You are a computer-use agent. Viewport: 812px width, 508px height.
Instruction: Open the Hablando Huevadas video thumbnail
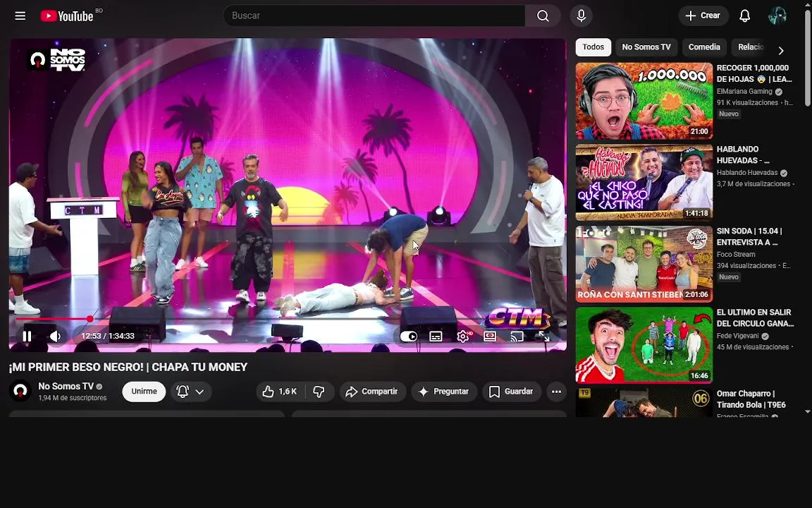644,183
